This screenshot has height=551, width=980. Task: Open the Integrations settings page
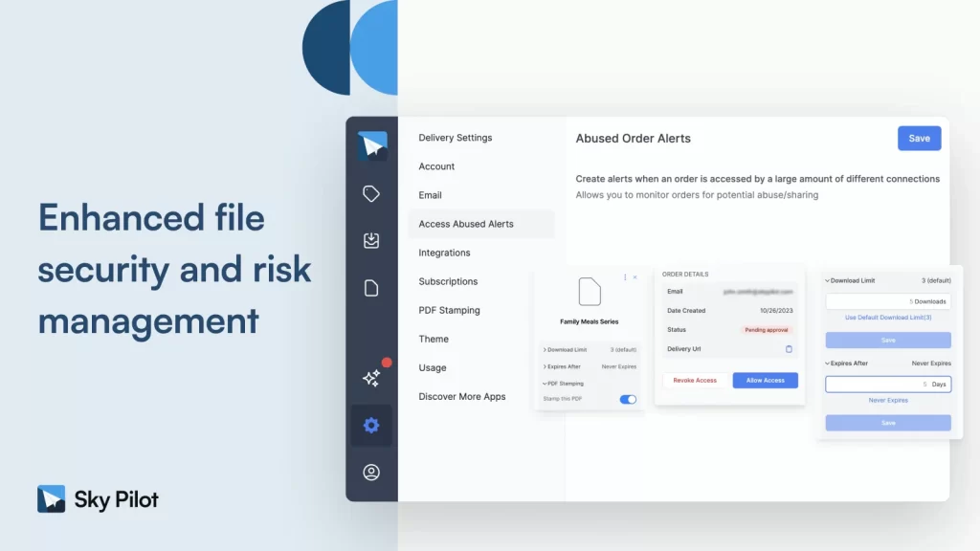(x=444, y=253)
